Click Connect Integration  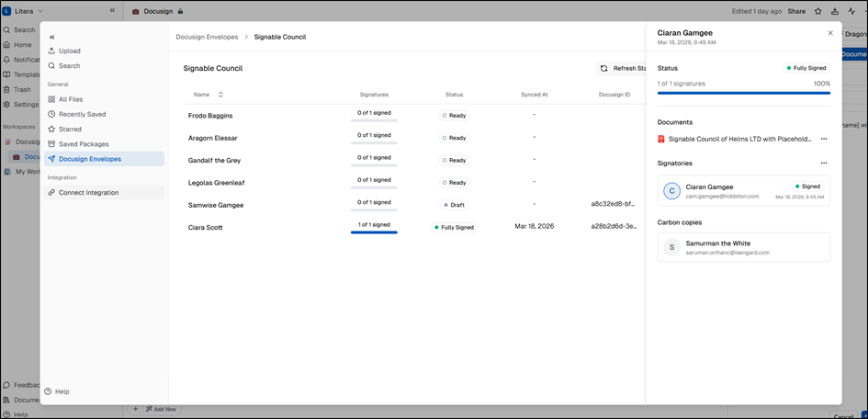click(104, 193)
